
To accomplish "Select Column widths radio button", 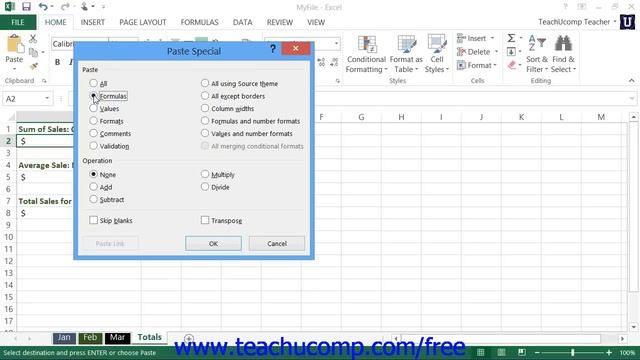I will (205, 108).
